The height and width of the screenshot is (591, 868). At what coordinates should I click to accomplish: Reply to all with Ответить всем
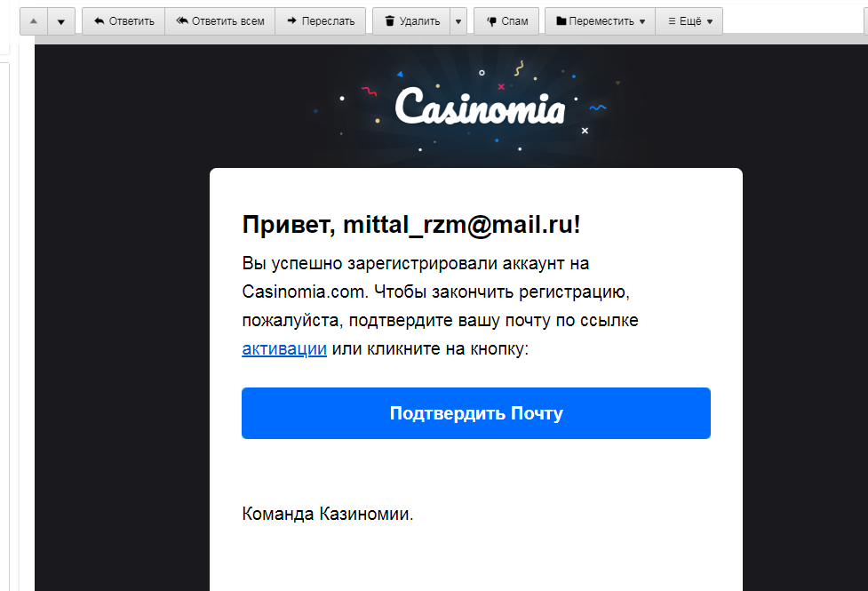click(x=219, y=21)
